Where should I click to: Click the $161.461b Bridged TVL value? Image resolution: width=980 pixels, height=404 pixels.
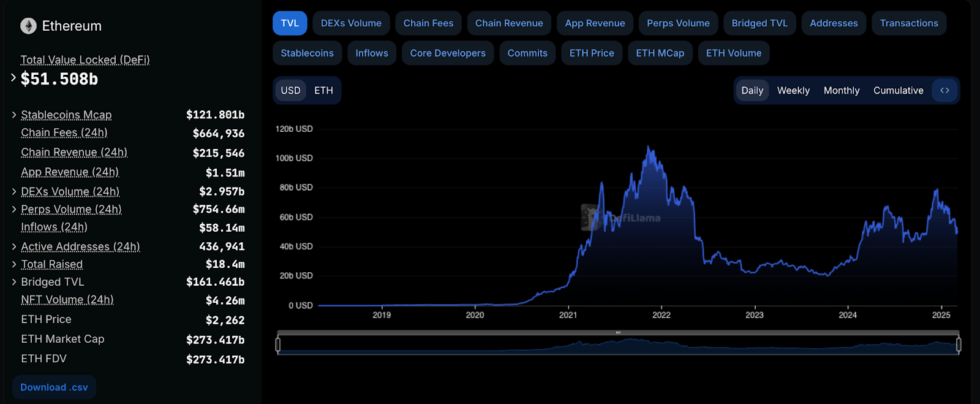point(216,282)
